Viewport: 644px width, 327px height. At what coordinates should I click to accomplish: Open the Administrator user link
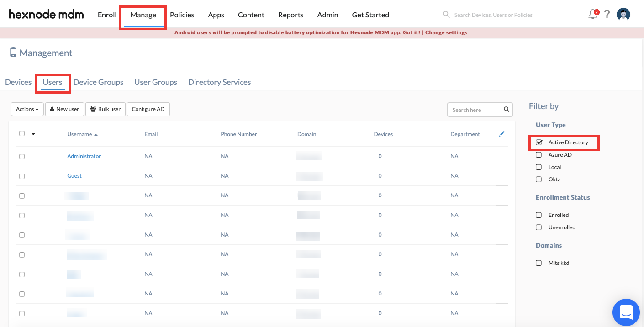click(x=84, y=156)
